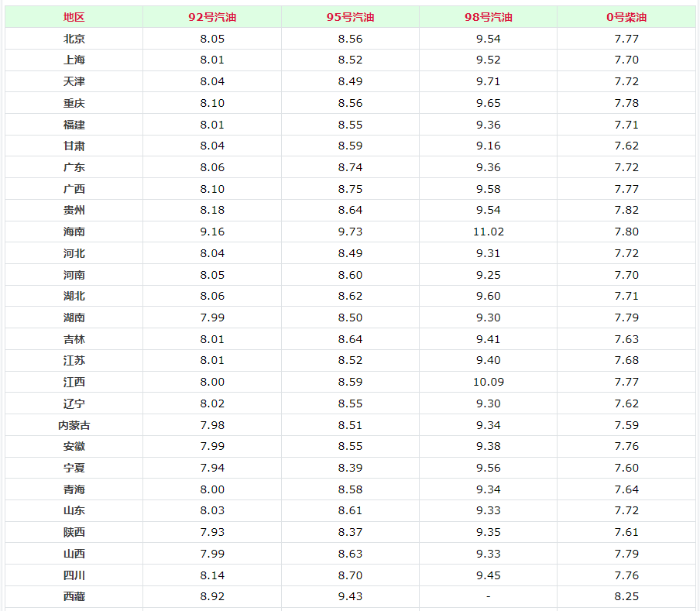The image size is (700, 611).
Task: Select the 四川 95号 price 8.70
Action: 350,575
